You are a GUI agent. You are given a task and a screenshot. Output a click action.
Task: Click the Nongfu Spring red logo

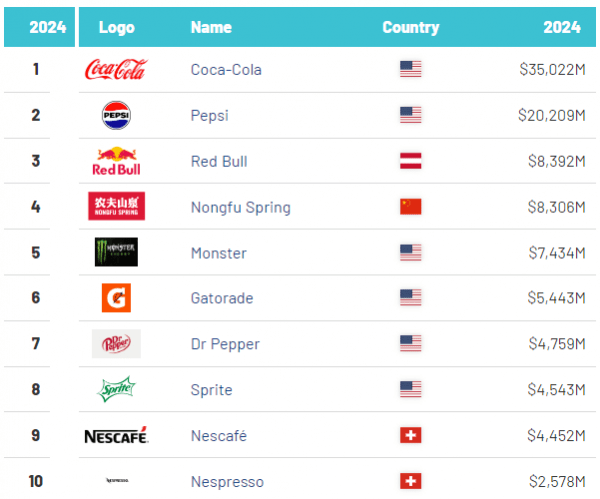point(116,206)
